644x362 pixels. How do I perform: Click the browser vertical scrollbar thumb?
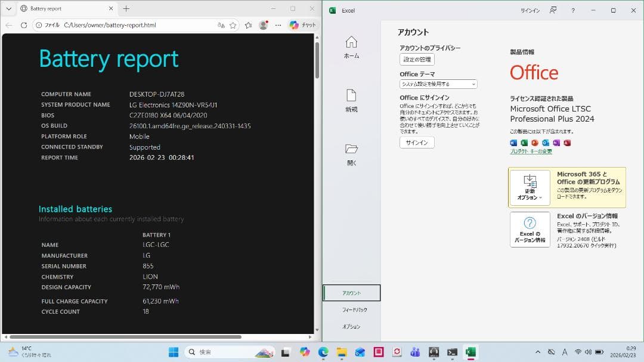317,60
